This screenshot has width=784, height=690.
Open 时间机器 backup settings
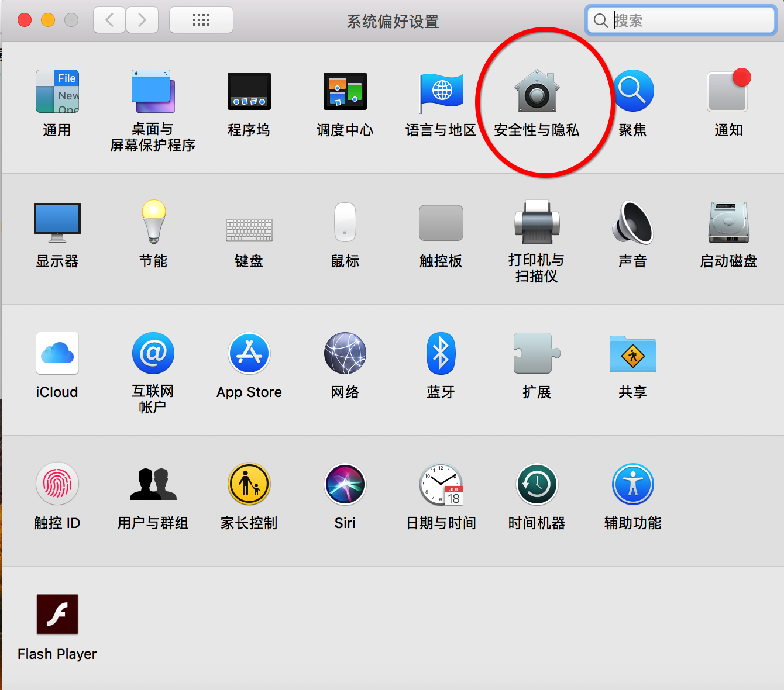pos(536,484)
